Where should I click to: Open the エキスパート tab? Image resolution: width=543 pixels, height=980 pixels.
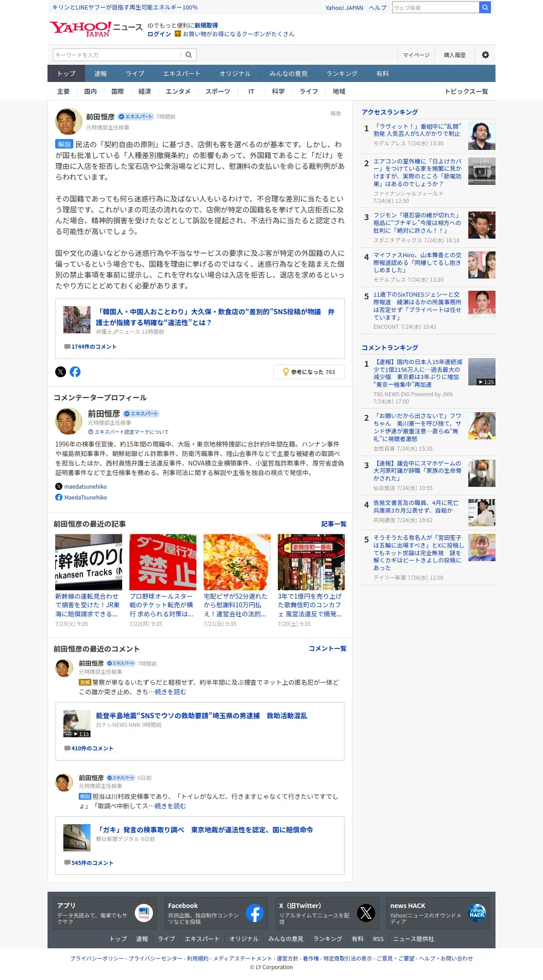(181, 73)
